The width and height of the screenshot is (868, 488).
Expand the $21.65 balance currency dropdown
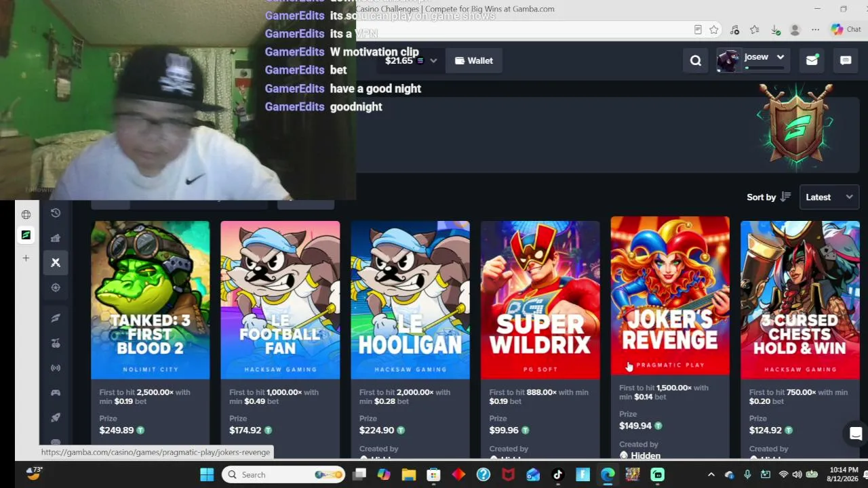pyautogui.click(x=433, y=61)
